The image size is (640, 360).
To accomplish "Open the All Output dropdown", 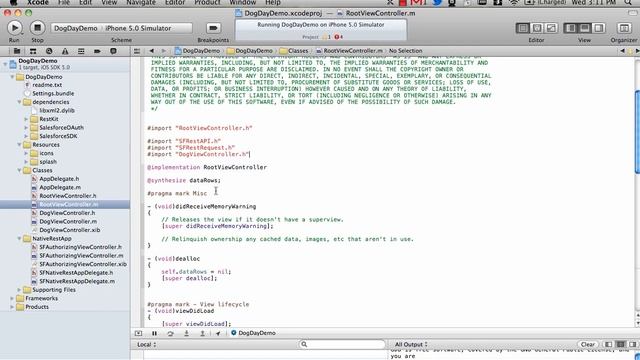I will (x=411, y=344).
